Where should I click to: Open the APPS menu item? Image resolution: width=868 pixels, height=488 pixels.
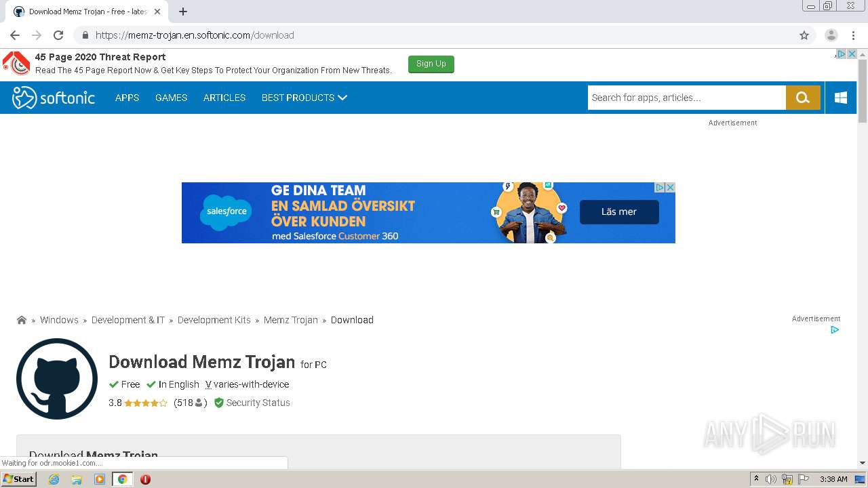127,98
